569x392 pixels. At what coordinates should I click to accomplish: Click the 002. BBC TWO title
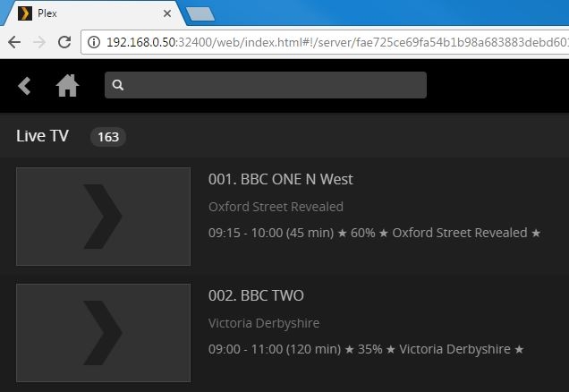tap(256, 295)
